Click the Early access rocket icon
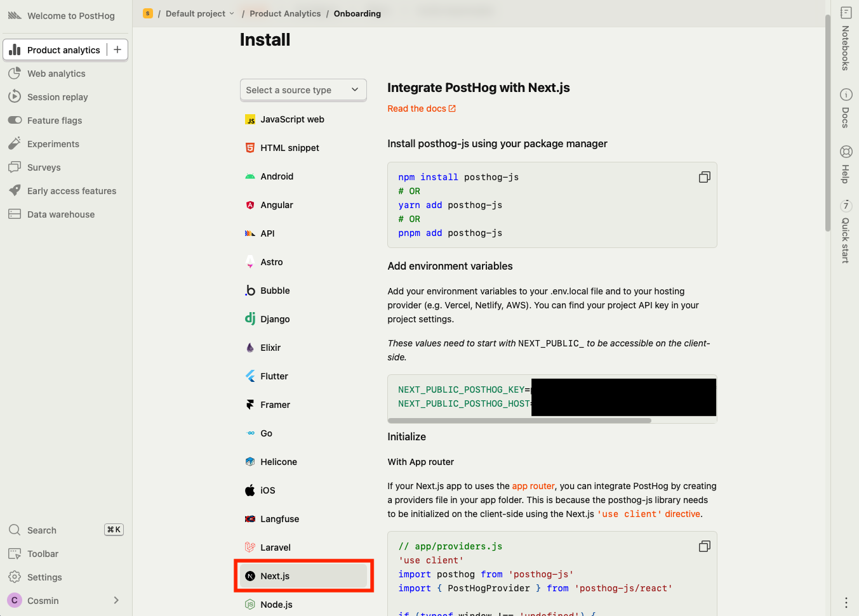This screenshot has height=616, width=859. (15, 191)
